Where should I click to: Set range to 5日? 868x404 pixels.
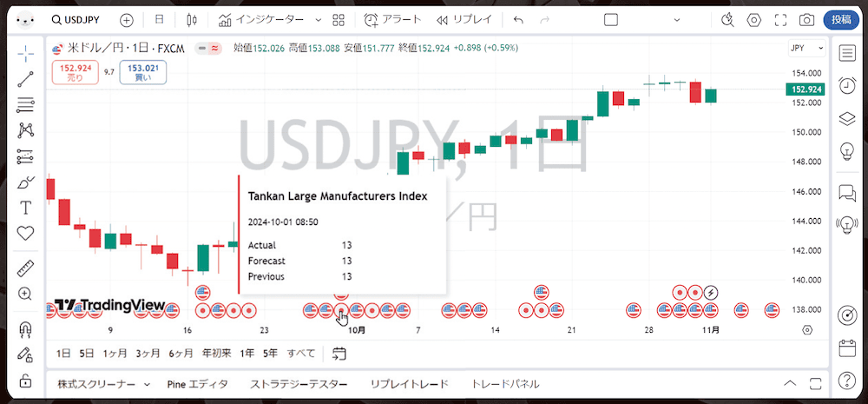pyautogui.click(x=86, y=353)
